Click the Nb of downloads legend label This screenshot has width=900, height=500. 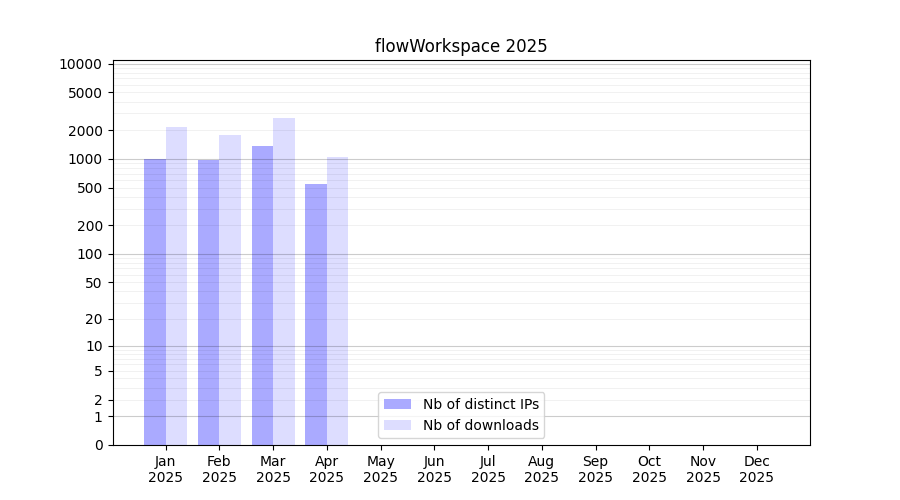tap(480, 425)
